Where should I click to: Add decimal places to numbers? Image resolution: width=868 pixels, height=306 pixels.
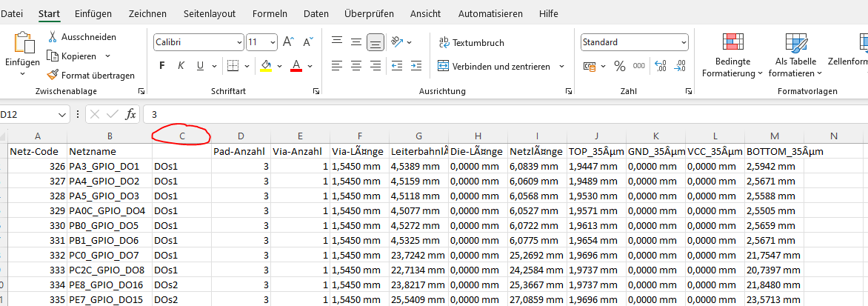(x=660, y=67)
